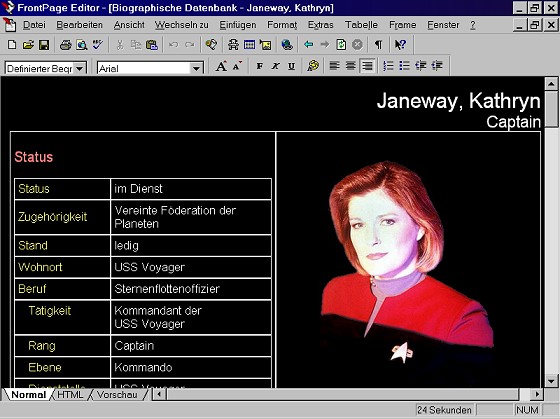This screenshot has width=560, height=419.
Task: Click the 'Sternenflottenoffizier' cell
Action: point(191,289)
